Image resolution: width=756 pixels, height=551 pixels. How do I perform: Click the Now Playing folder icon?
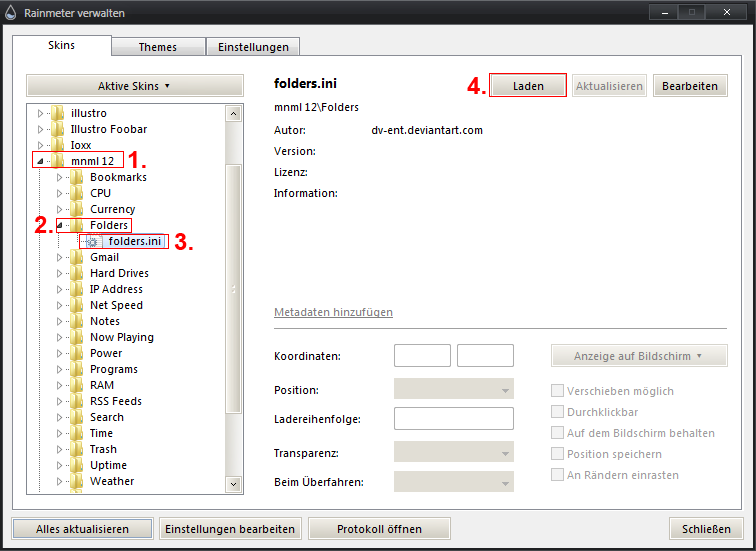(78, 337)
